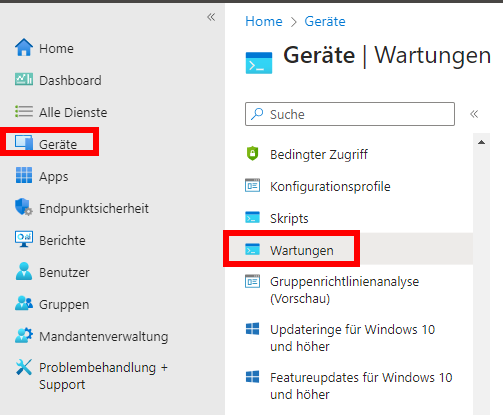
Task: Collapse the Geräte submenu panel
Action: [474, 114]
